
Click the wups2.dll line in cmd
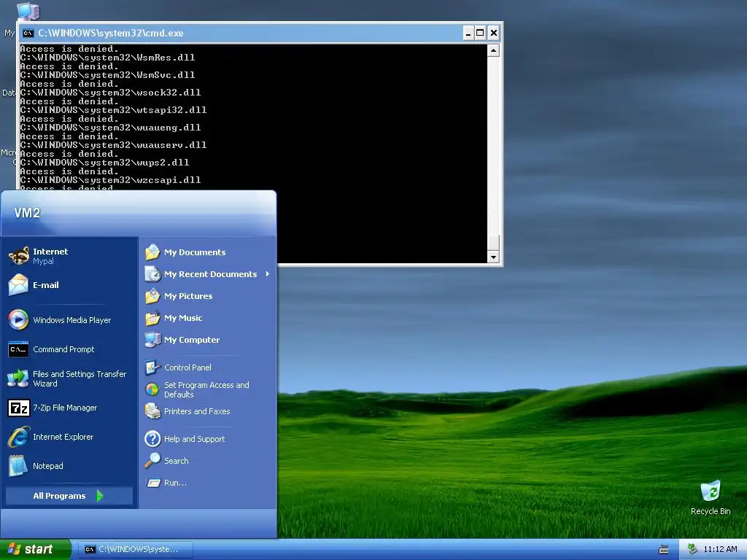point(104,163)
